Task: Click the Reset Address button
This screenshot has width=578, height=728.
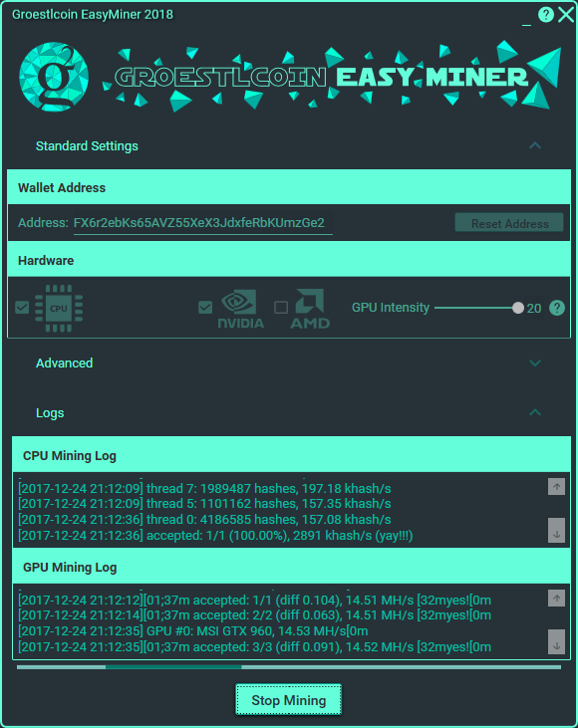Action: tap(509, 223)
